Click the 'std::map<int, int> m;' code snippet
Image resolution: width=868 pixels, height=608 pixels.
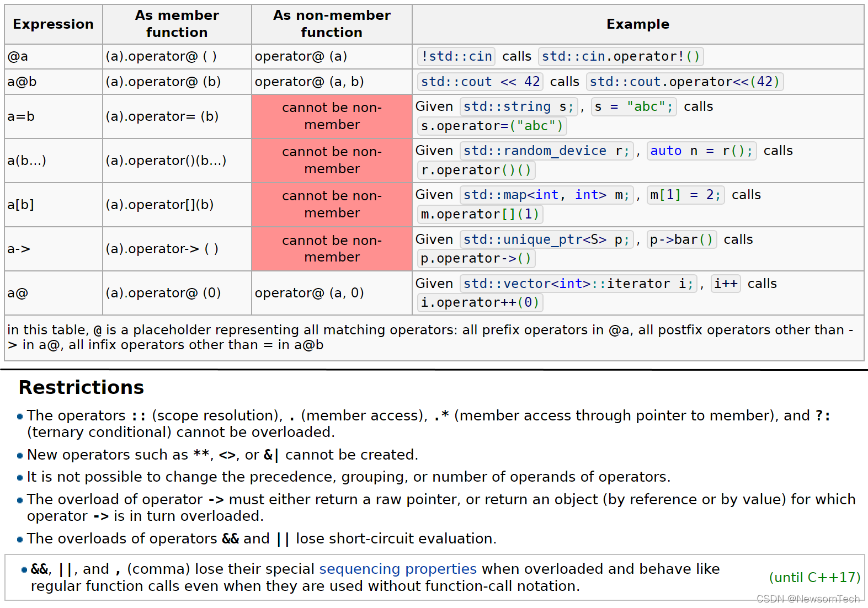click(546, 195)
